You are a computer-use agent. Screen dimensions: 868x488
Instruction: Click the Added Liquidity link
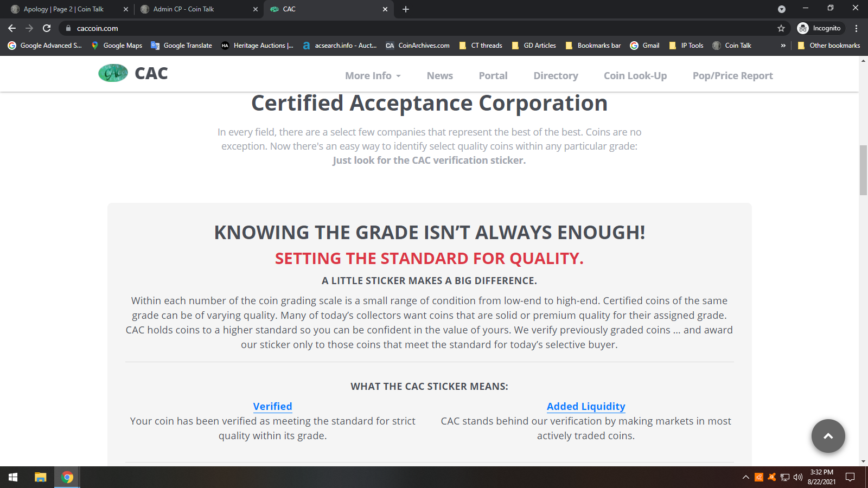(x=585, y=407)
